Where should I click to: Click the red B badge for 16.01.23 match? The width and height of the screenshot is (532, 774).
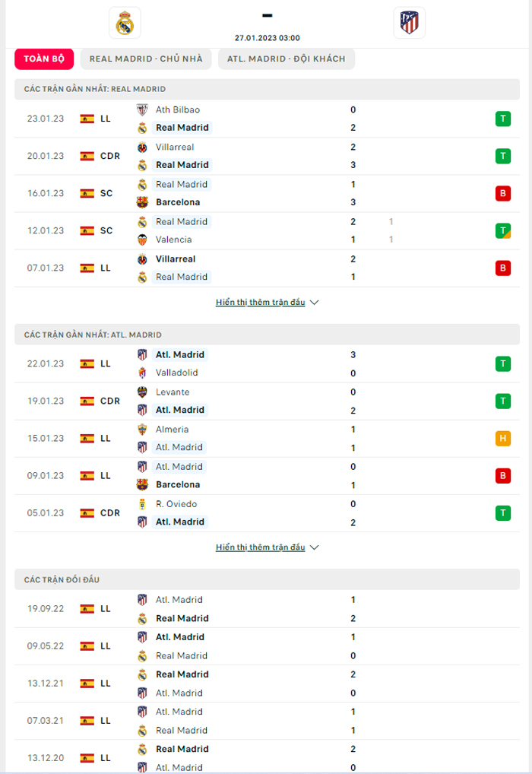(x=503, y=193)
